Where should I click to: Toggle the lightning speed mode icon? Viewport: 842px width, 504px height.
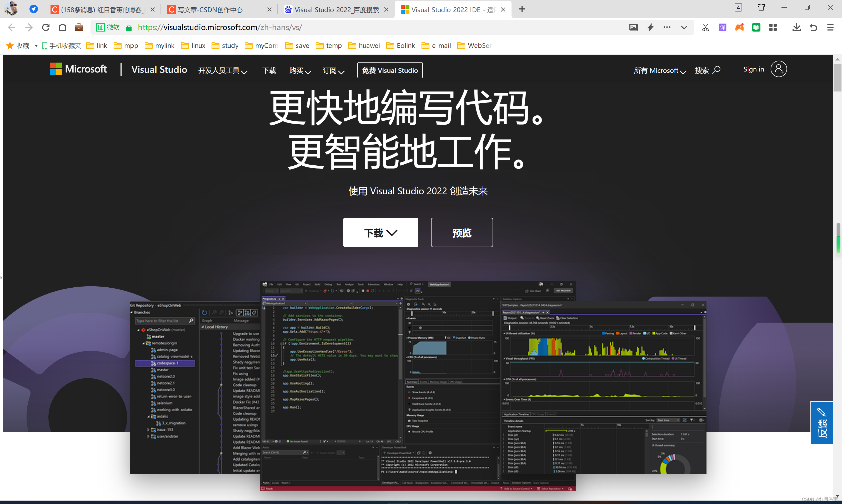[x=650, y=28]
